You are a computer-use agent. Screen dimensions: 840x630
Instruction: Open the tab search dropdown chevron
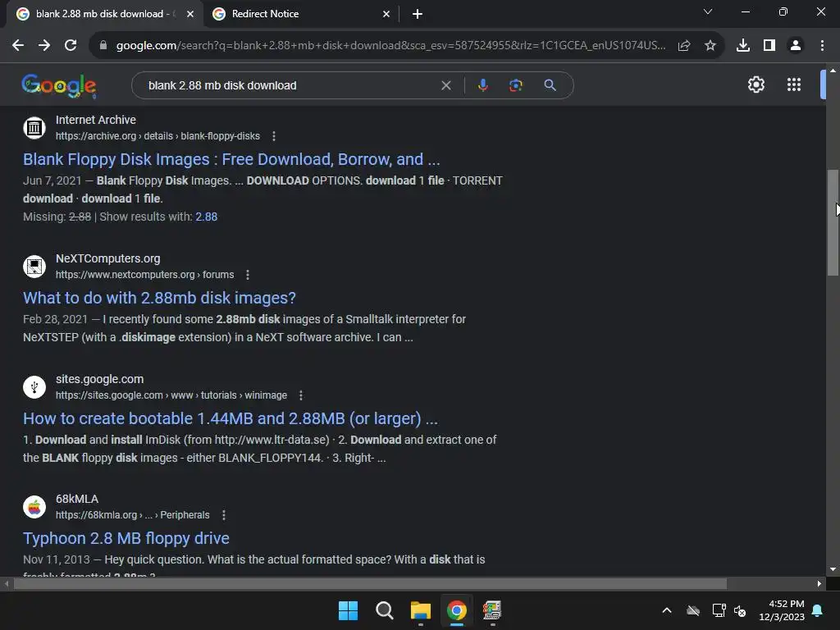(x=708, y=11)
